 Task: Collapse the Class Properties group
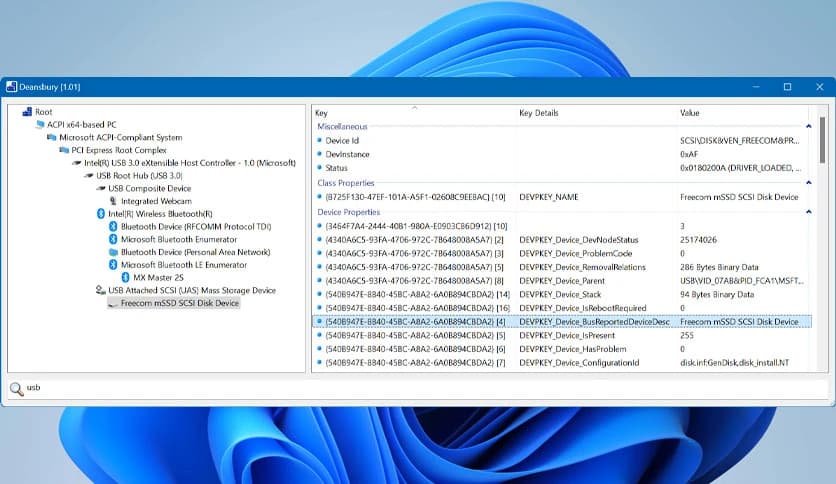coord(808,183)
